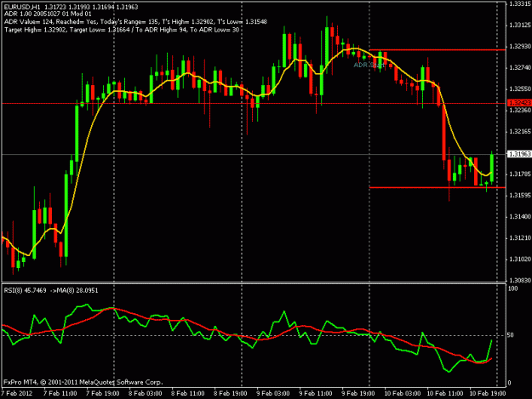Image resolution: width=532 pixels, height=399 pixels.
Task: Click the 1.33125 price scale value
Action: 520,25
